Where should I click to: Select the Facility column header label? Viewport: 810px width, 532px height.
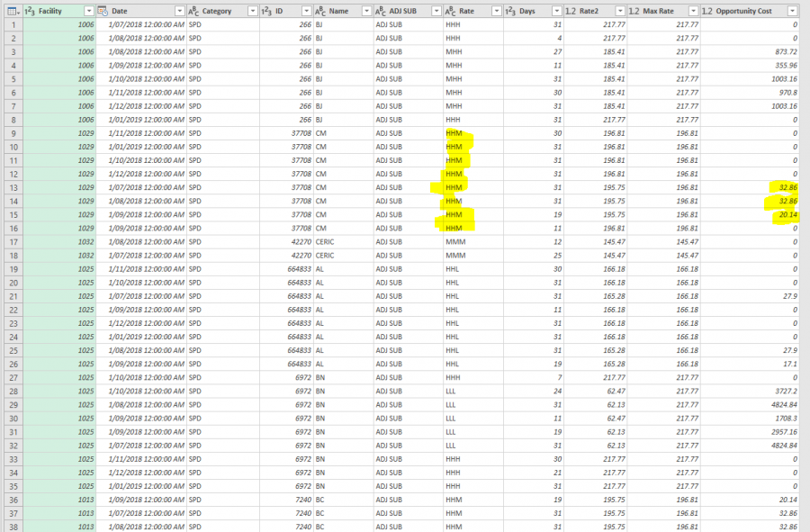pos(50,11)
